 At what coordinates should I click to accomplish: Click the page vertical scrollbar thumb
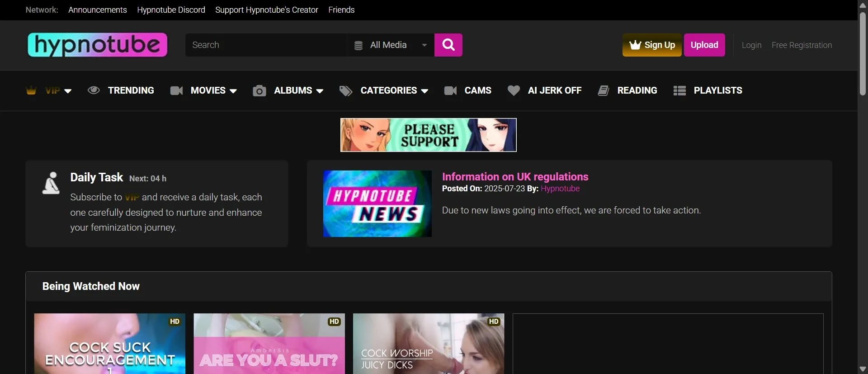863,53
